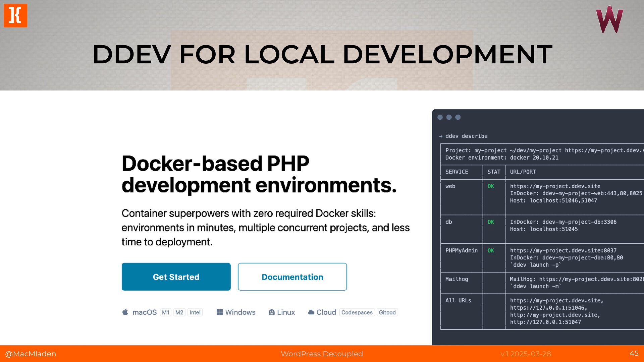This screenshot has height=362, width=644.
Task: Click the STAT column header
Action: tap(494, 172)
